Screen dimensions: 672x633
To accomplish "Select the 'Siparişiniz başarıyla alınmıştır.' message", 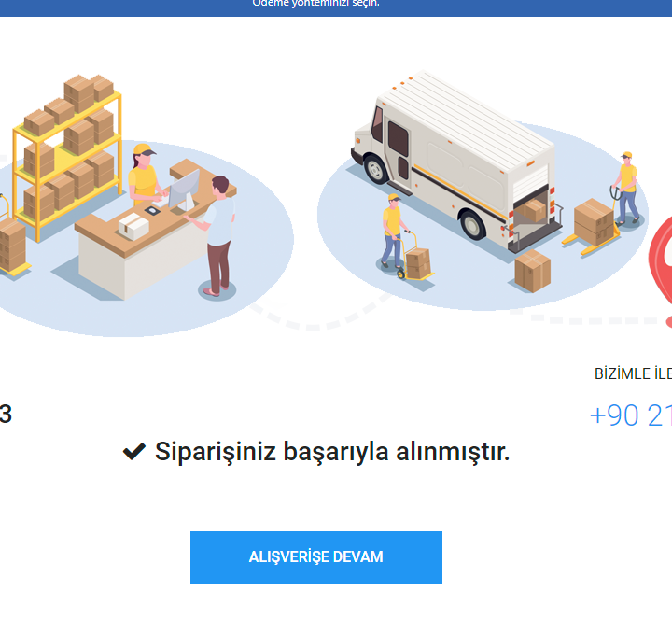I will point(332,452).
